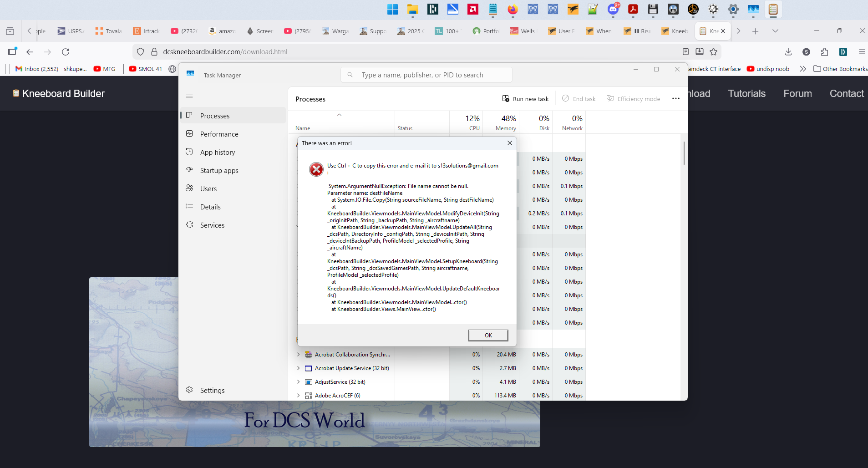The width and height of the screenshot is (868, 468).
Task: Open a new Firefox tab
Action: 755,31
